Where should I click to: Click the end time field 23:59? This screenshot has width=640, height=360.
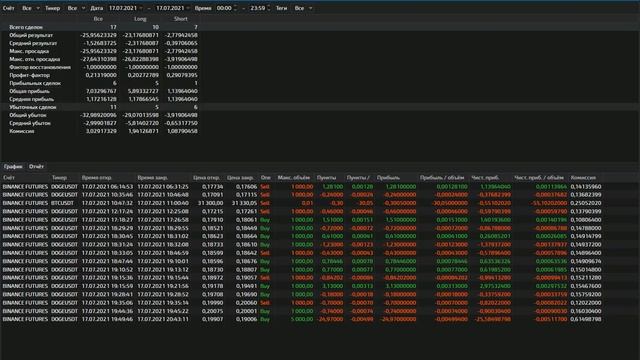[257, 8]
